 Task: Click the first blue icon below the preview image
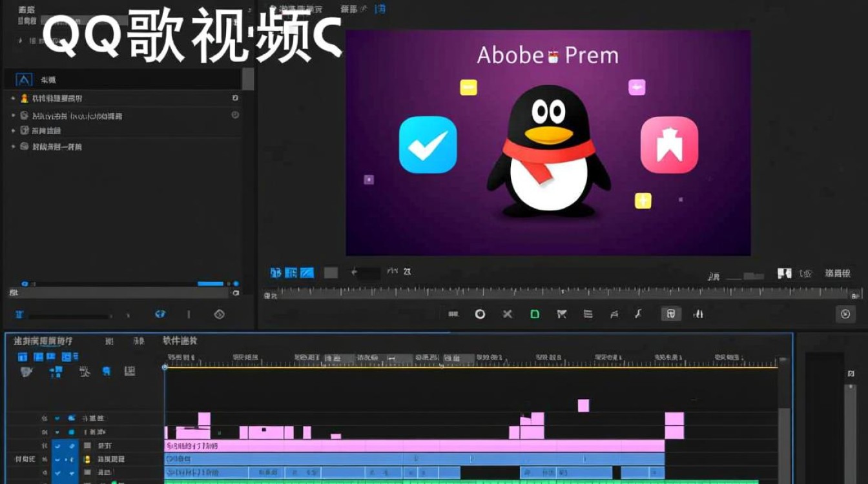276,273
